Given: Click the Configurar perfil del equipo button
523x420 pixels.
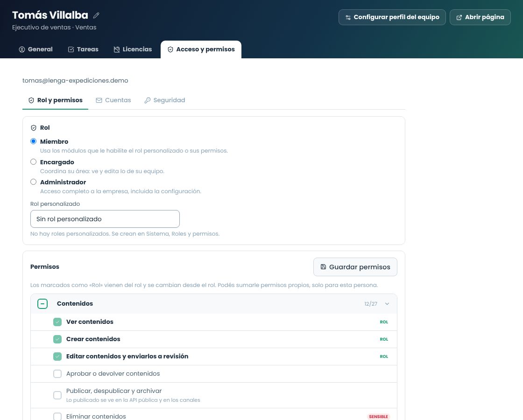Looking at the screenshot, I should point(392,17).
